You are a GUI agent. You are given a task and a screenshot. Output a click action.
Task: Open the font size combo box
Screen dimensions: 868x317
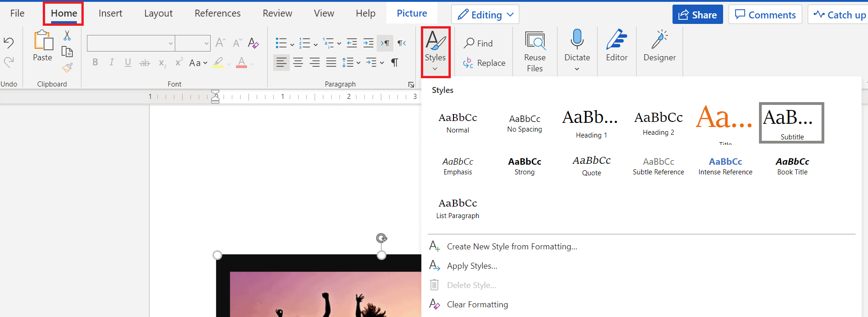coord(193,43)
